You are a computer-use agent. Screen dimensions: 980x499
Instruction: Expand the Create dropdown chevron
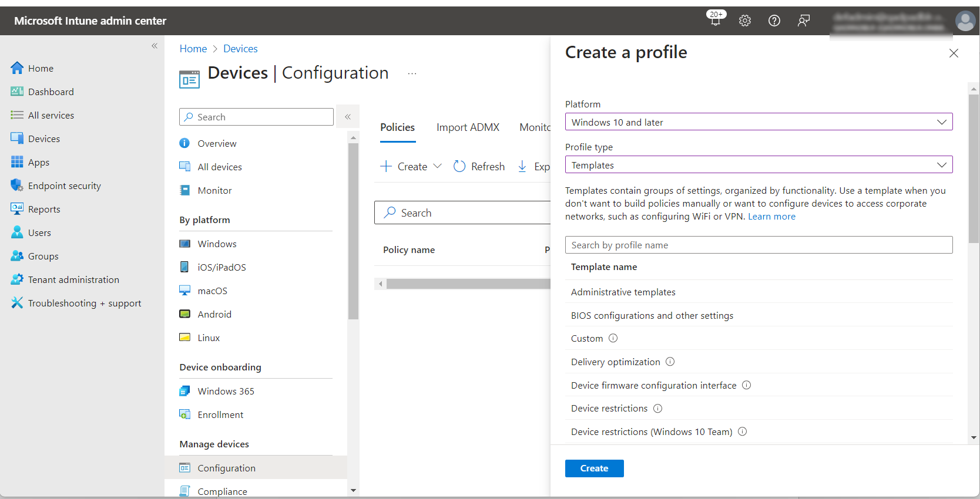pos(437,166)
